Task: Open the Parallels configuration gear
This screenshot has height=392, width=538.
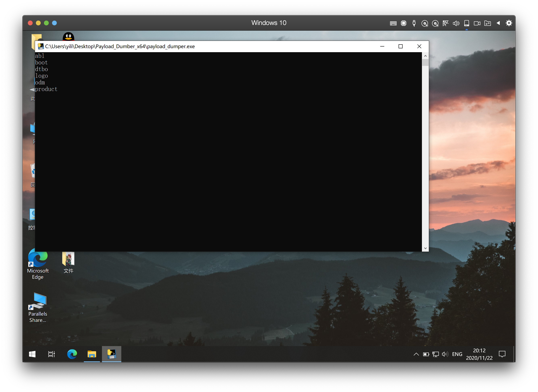Action: click(509, 23)
